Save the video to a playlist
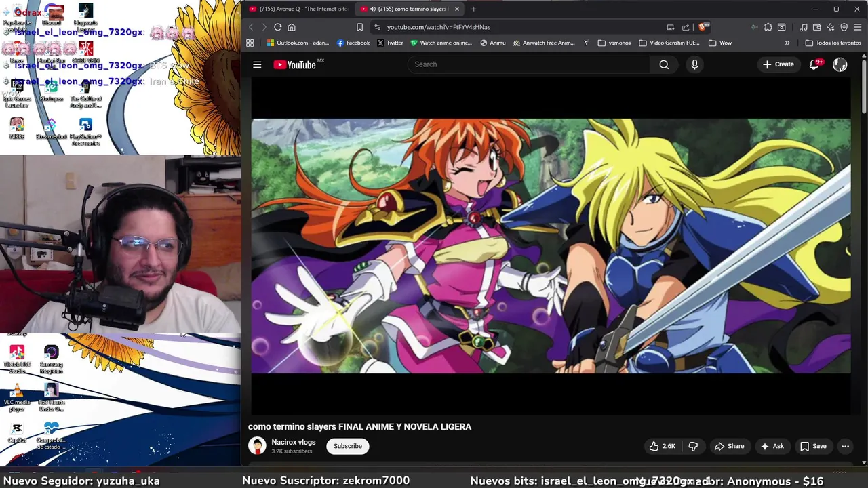The height and width of the screenshot is (488, 868). (812, 446)
